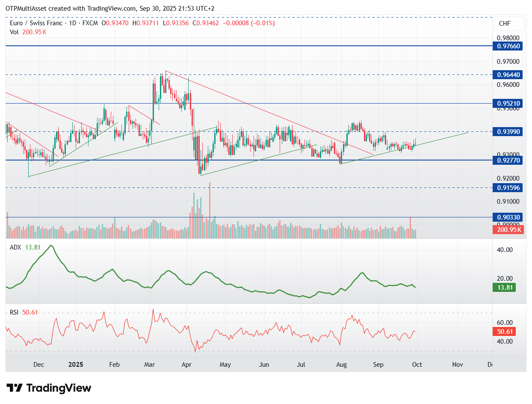This screenshot has height=404, width=532.
Task: Toggle the RSI indicator label
Action: coord(14,313)
